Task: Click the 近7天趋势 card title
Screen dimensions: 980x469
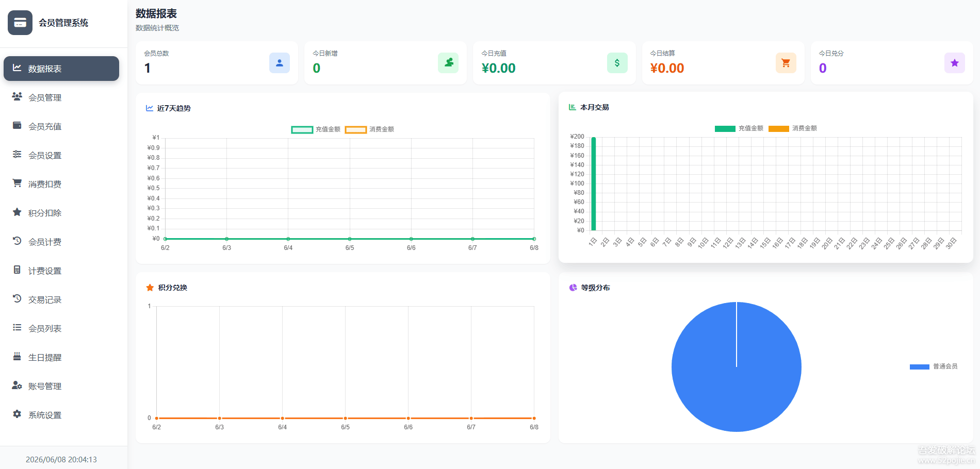Action: coord(174,108)
